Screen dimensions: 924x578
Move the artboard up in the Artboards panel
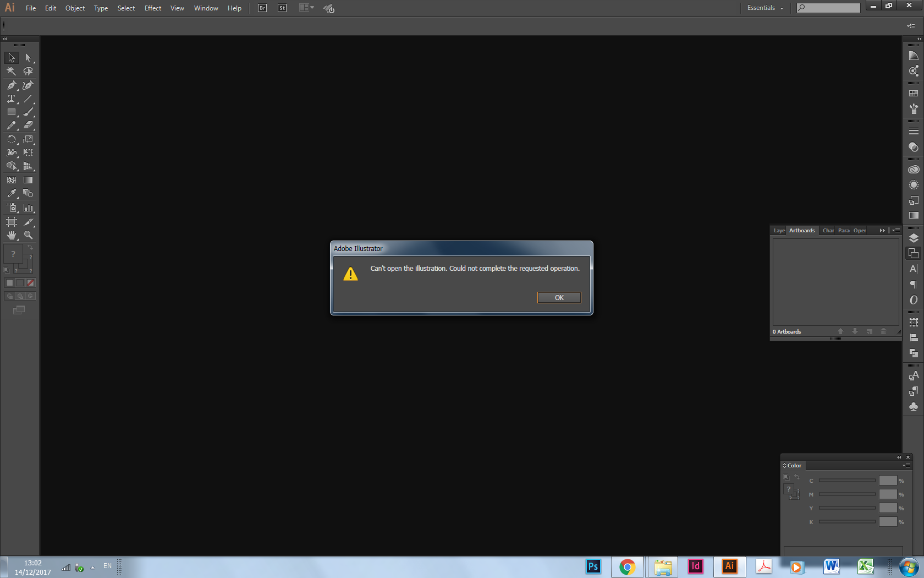coord(840,331)
